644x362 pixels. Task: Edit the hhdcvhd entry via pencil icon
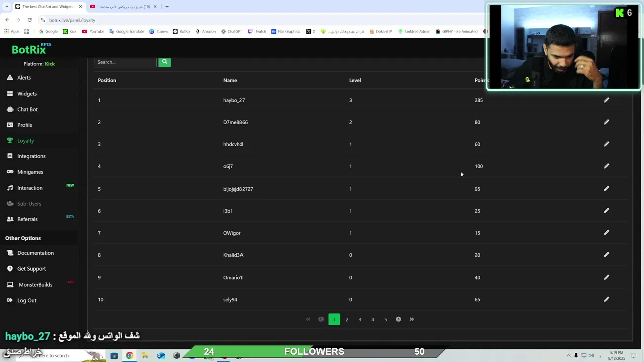coord(606,144)
